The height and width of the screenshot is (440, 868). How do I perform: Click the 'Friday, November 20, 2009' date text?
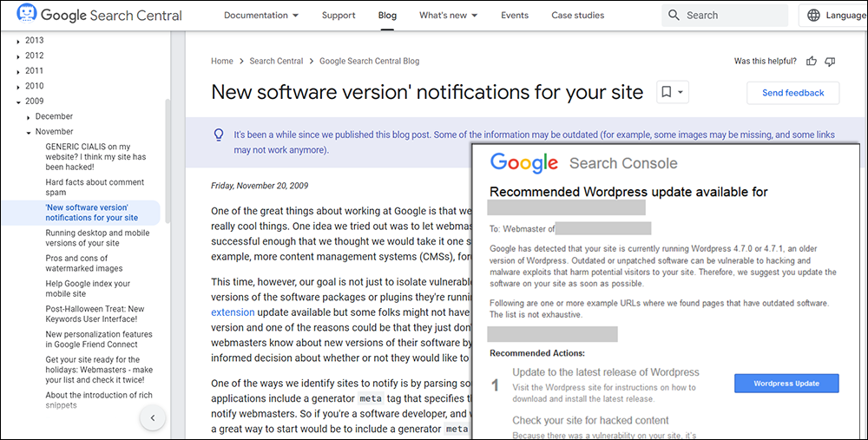260,186
